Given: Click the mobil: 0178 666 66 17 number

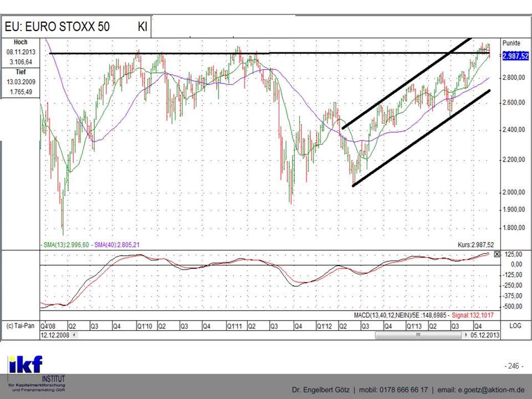Looking at the screenshot, I should pyautogui.click(x=393, y=390).
